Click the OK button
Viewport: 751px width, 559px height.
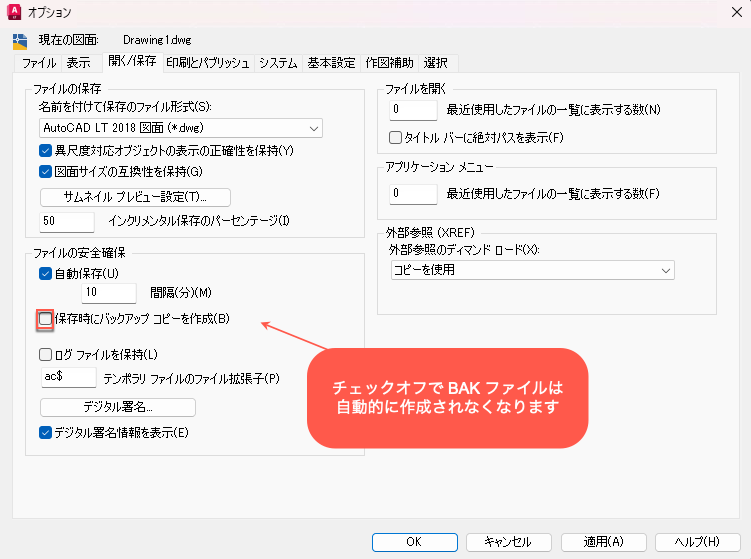(x=415, y=542)
